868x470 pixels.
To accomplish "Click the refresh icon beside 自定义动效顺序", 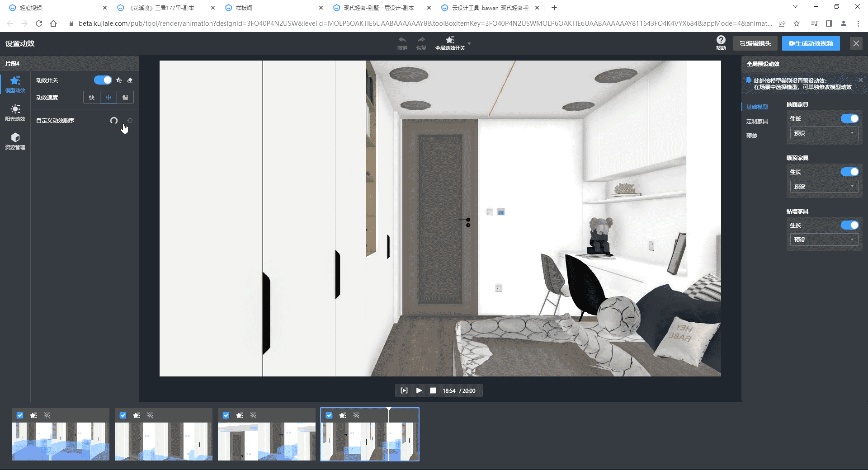I will tap(114, 121).
